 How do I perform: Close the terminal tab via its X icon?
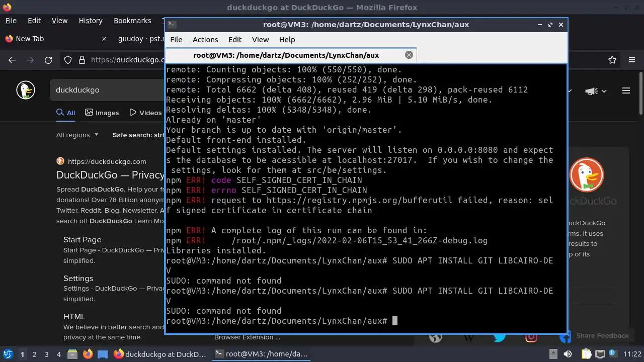(409, 55)
